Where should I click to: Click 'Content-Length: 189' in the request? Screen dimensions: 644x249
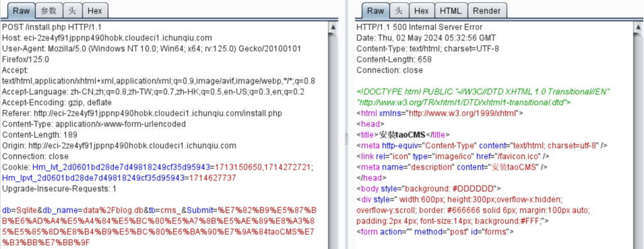coord(40,135)
